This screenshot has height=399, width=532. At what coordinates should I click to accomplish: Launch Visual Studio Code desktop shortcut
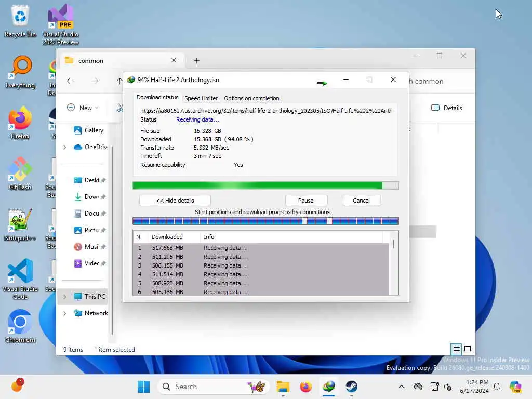[x=20, y=279]
